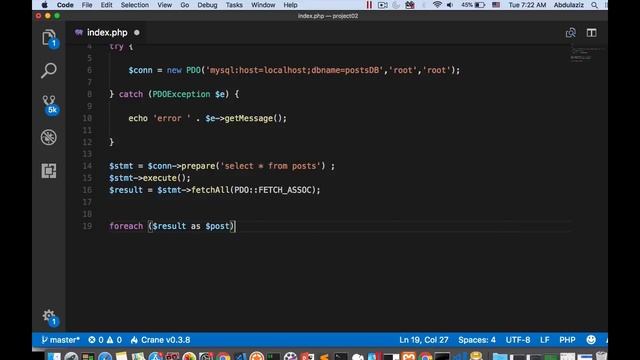This screenshot has width=640, height=360.
Task: Click Ln 19, Col 27 to go to line
Action: 424,340
